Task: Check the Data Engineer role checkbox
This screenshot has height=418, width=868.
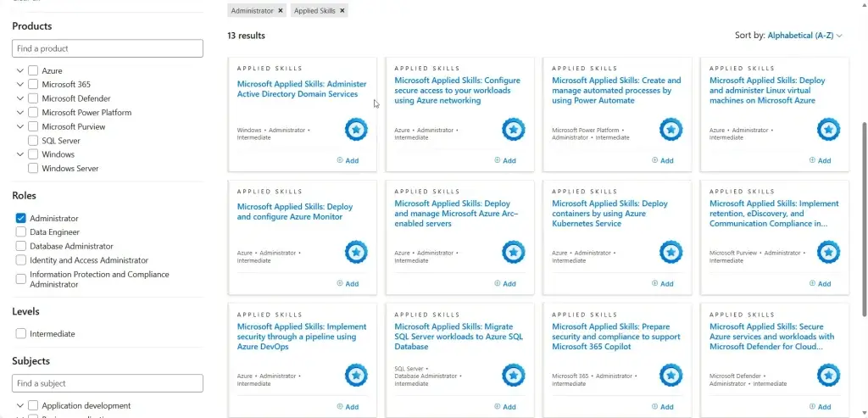Action: pos(21,232)
